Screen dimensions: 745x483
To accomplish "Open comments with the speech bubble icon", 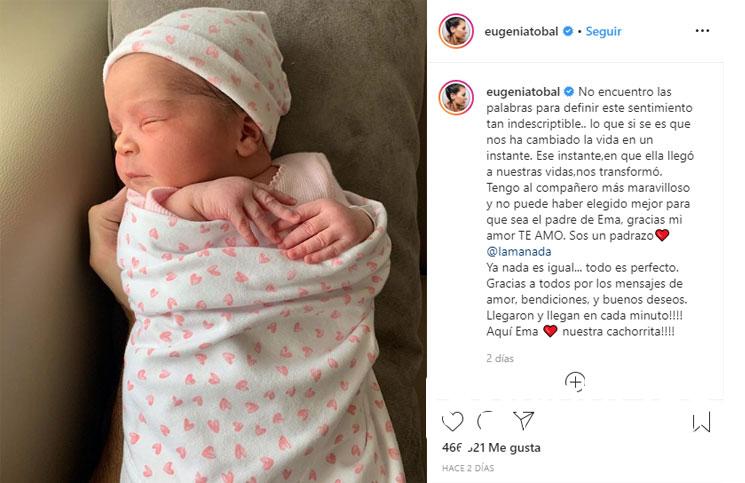I will coord(487,421).
